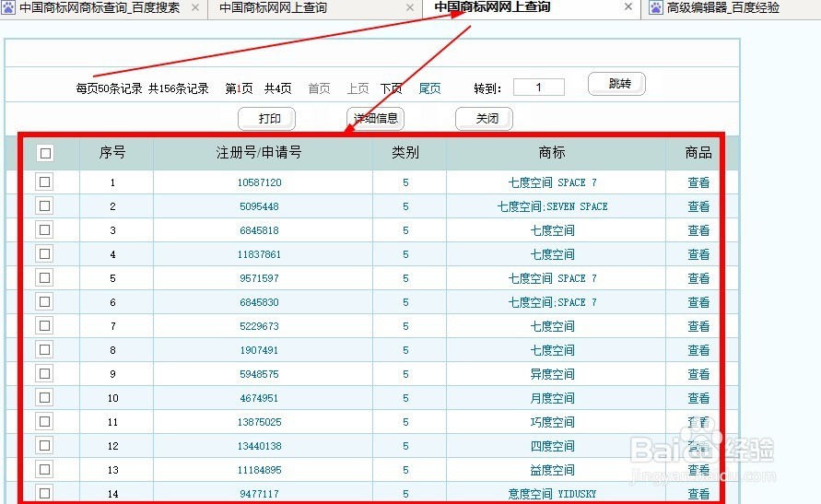Open registration number 6845830
The width and height of the screenshot is (821, 504).
[259, 302]
